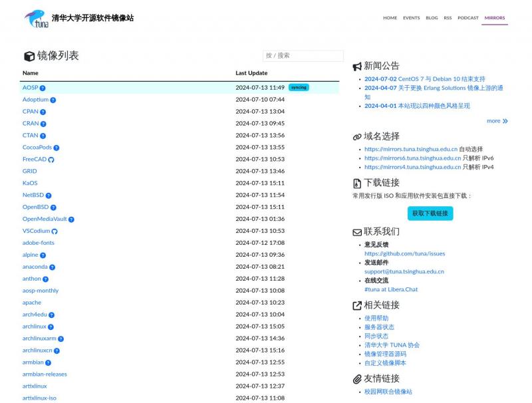The height and width of the screenshot is (403, 532).
Task: Open help icon next to AOSP
Action: click(x=43, y=88)
